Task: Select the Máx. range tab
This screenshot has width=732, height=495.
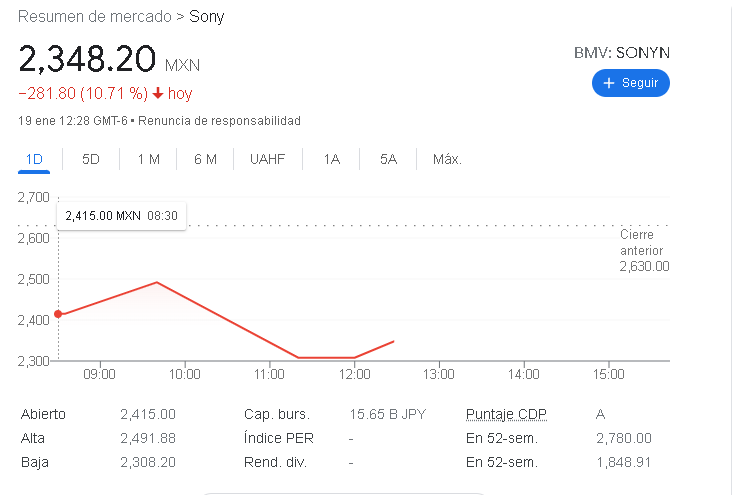Action: coord(447,159)
